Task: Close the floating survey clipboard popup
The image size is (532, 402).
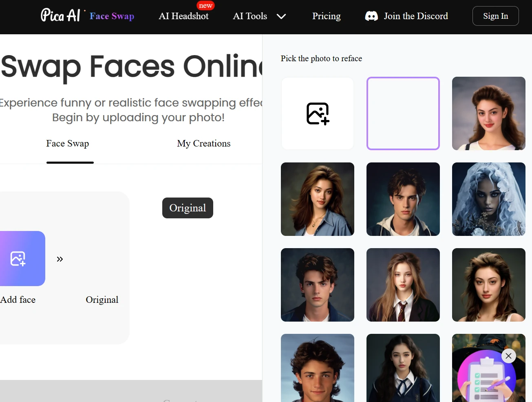Action: (508, 356)
